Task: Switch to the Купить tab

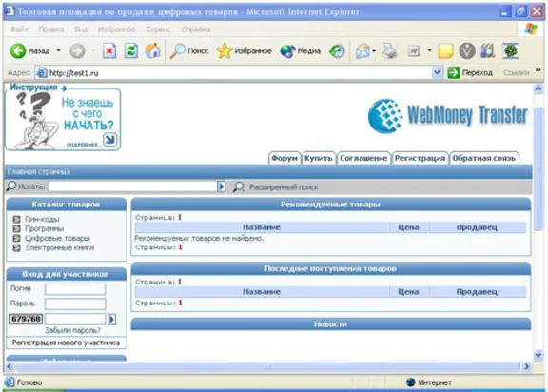Action: pos(319,158)
